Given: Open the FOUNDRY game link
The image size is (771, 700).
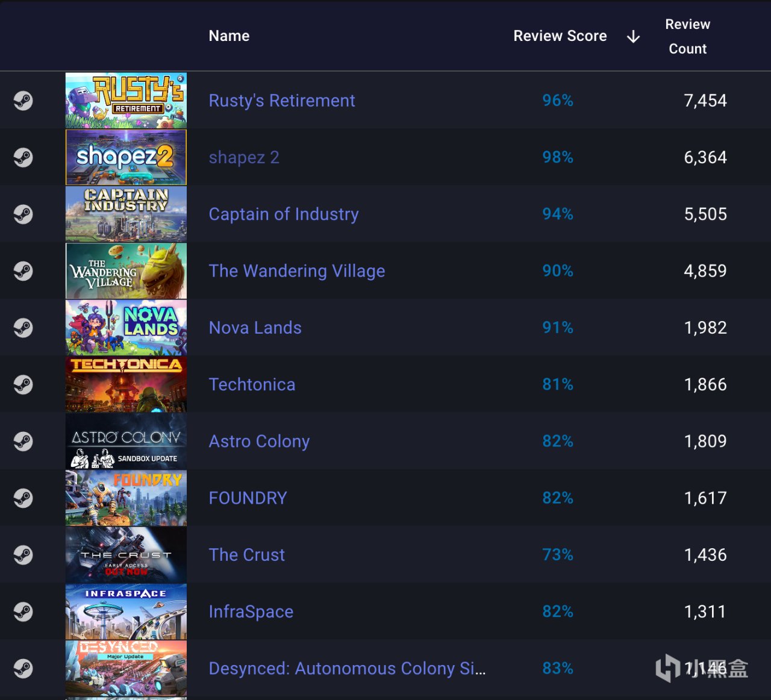Looking at the screenshot, I should pos(248,498).
